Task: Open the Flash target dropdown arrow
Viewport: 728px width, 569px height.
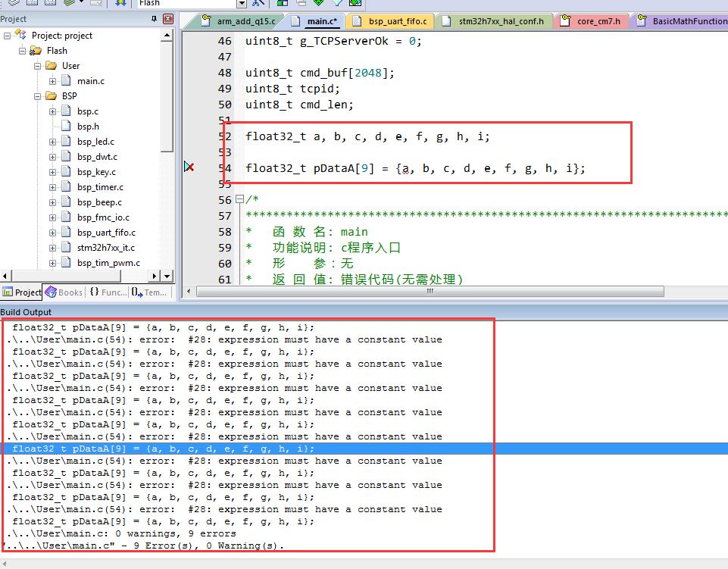Action: 242,3
